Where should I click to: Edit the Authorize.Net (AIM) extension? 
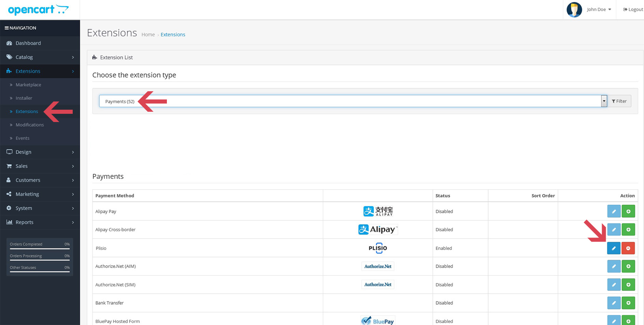[x=614, y=266]
